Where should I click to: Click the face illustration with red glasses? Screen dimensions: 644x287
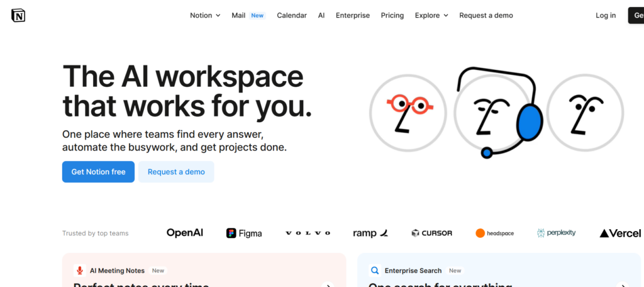pos(407,113)
